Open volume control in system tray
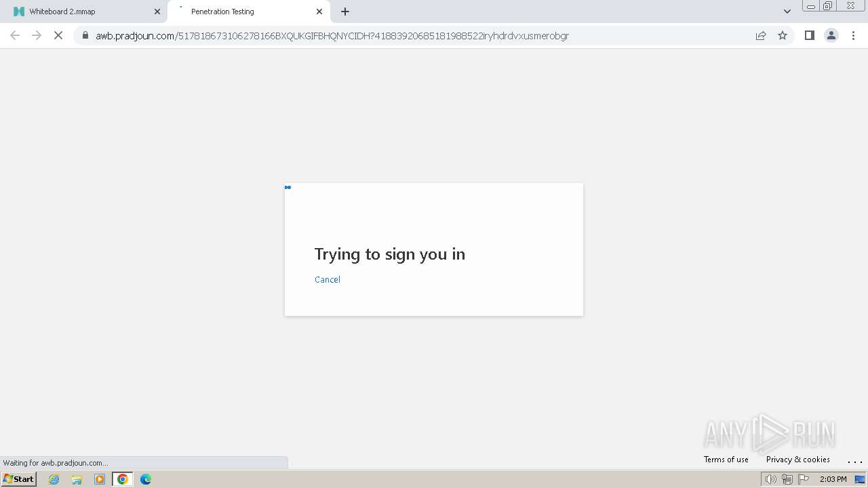The height and width of the screenshot is (488, 868). (x=770, y=479)
